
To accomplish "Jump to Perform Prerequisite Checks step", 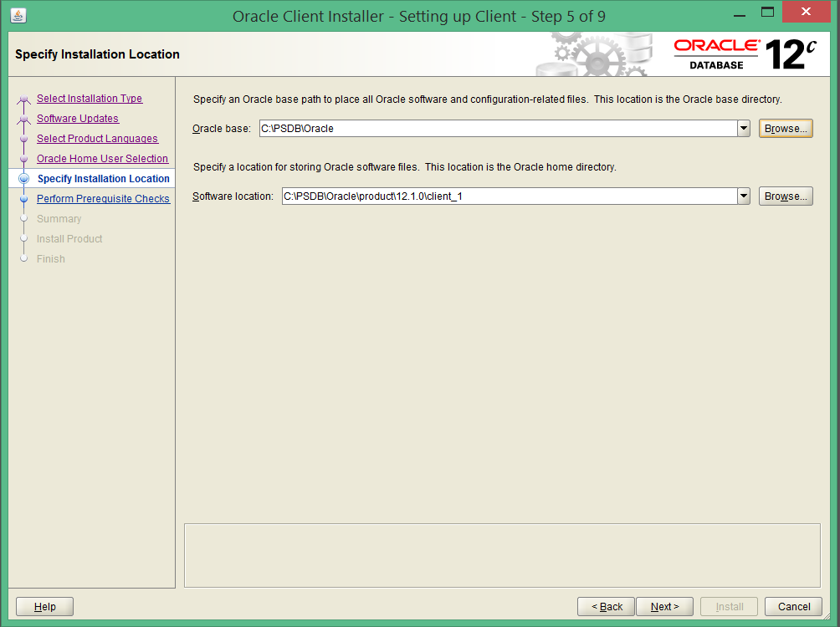I will click(104, 199).
